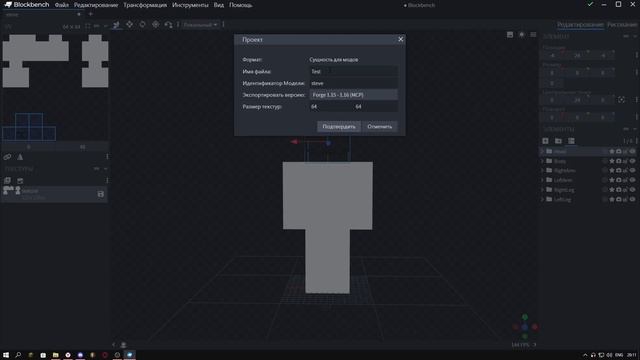Open the Файл menu

click(x=62, y=5)
